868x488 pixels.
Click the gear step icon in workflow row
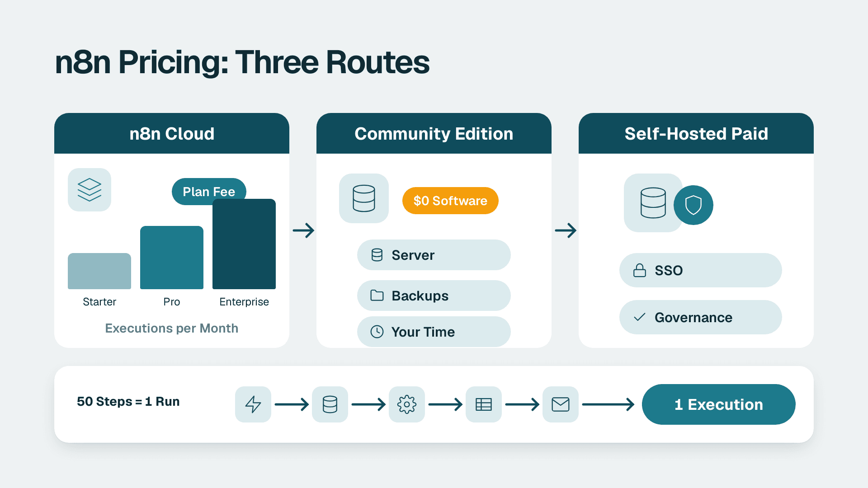coord(407,404)
